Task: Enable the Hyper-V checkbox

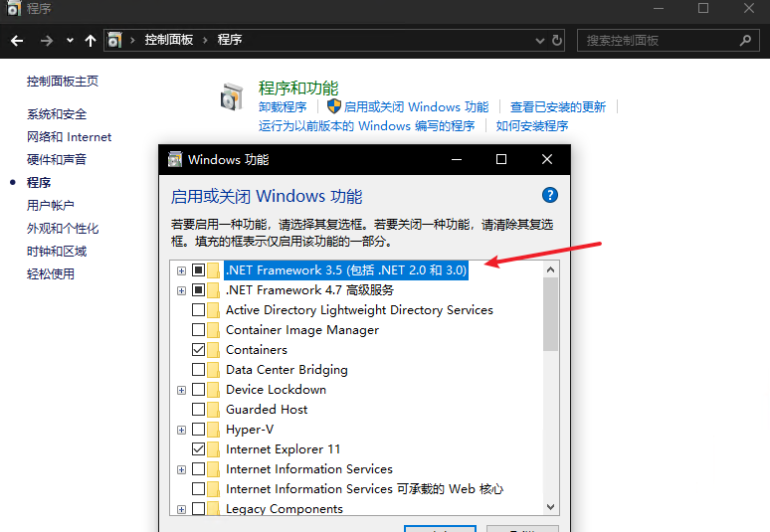Action: tap(199, 430)
